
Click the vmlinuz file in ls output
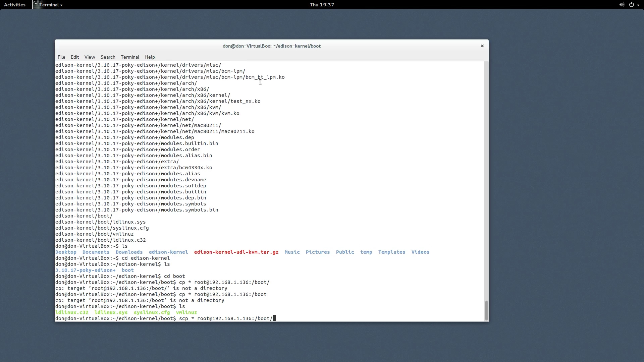click(186, 312)
